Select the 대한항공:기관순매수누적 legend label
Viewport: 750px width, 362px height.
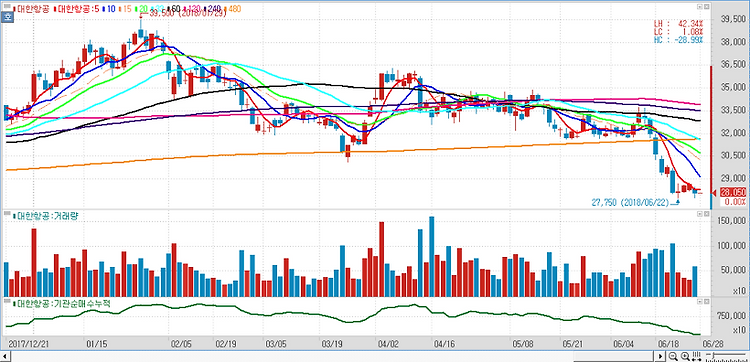(x=63, y=303)
